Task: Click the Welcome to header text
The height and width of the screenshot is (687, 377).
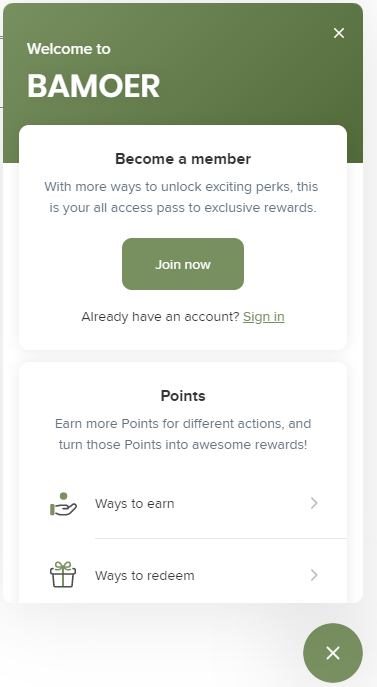Action: pos(69,49)
